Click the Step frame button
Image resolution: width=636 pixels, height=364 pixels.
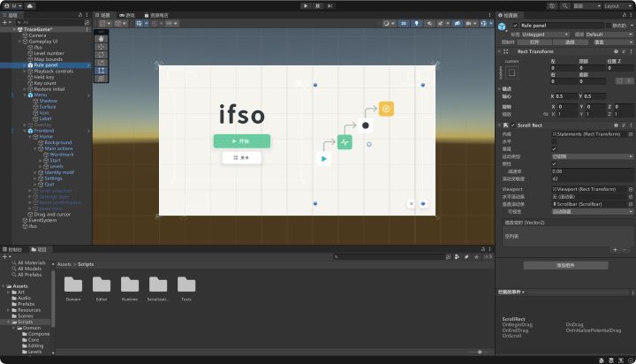coord(330,6)
